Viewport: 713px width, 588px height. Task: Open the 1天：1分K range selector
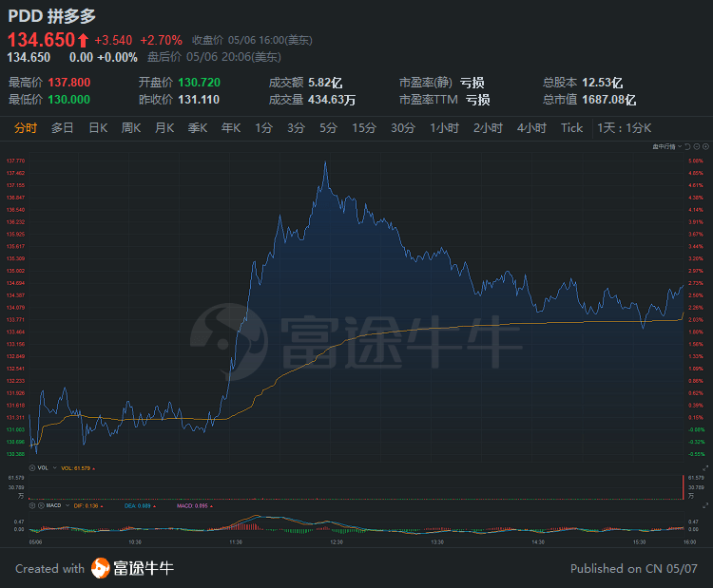(625, 128)
